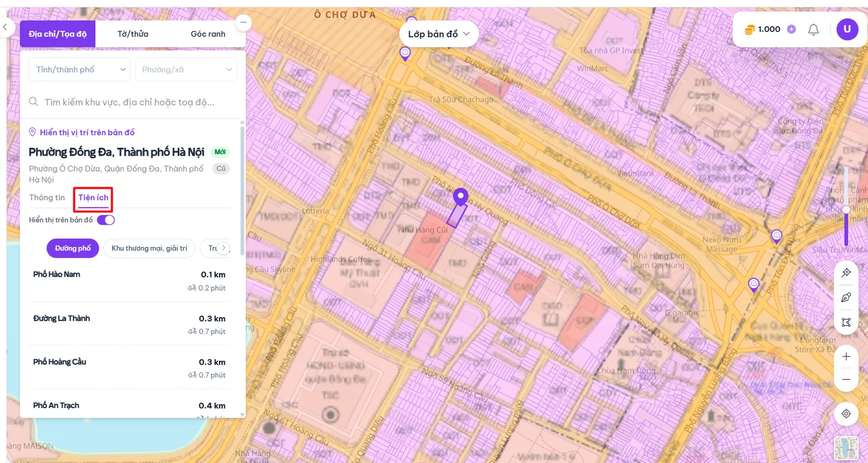Zoom in on the map
Image resolution: width=868 pixels, height=463 pixels.
pyautogui.click(x=846, y=357)
